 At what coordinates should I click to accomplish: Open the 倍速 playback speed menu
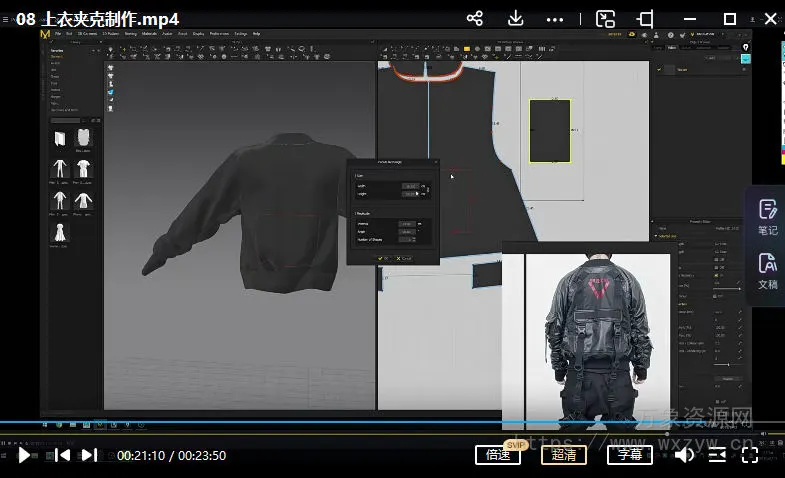point(497,455)
